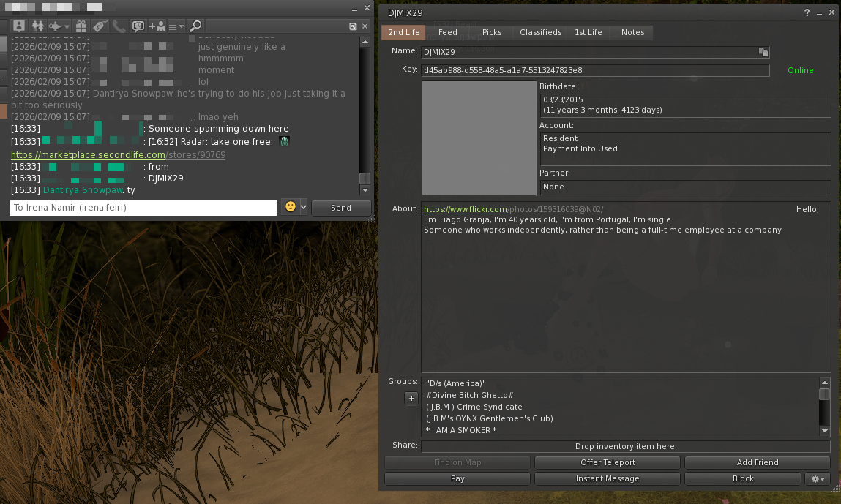Click Groups list scroll up arrow
This screenshot has height=504, width=841.
[825, 383]
